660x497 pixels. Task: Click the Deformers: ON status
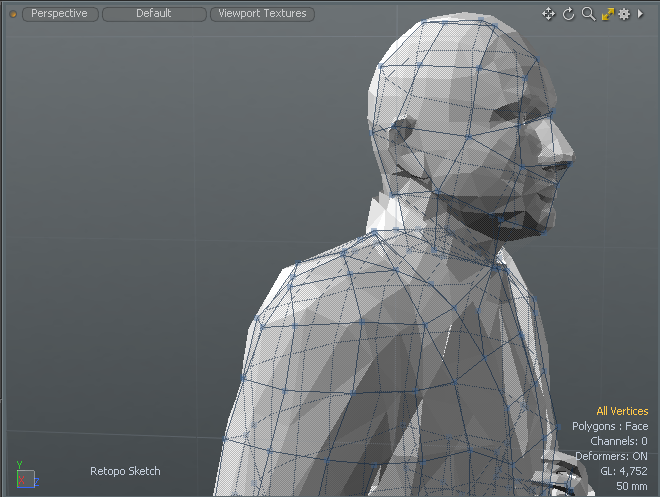tap(611, 456)
